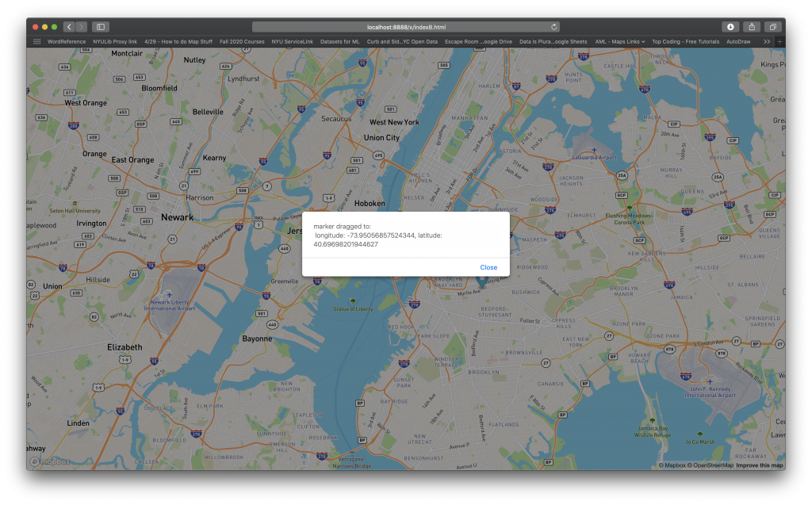
Task: Open the favorites grid icon in the bookmarks bar
Action: coord(36,41)
